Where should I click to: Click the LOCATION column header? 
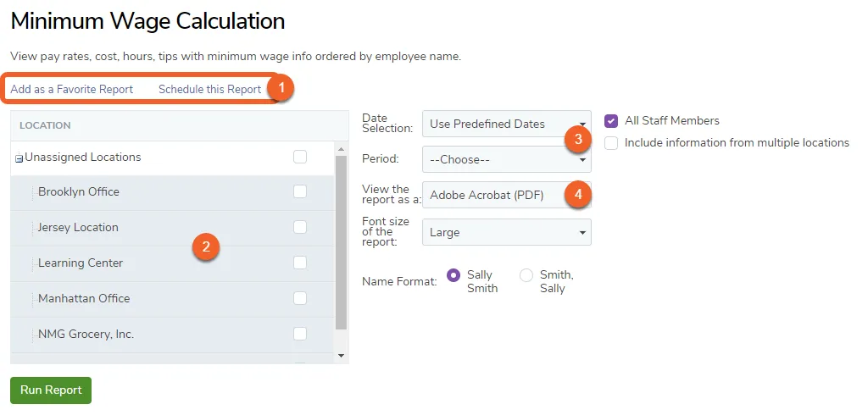(x=45, y=125)
